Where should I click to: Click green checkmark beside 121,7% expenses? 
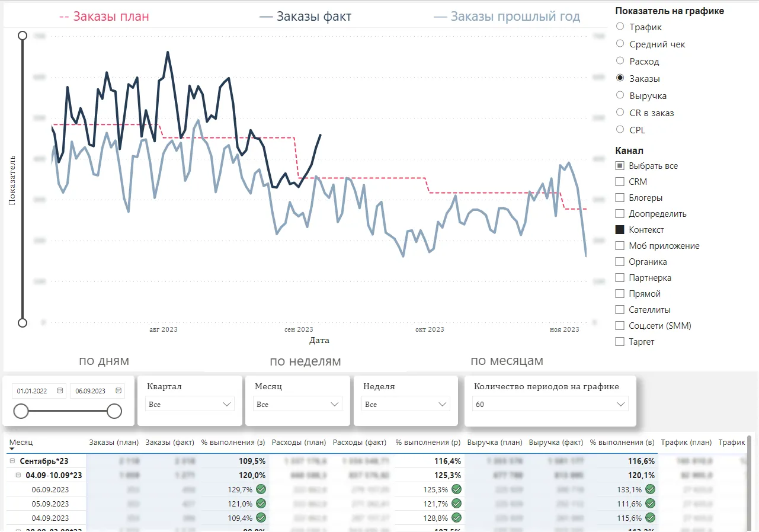coord(456,504)
